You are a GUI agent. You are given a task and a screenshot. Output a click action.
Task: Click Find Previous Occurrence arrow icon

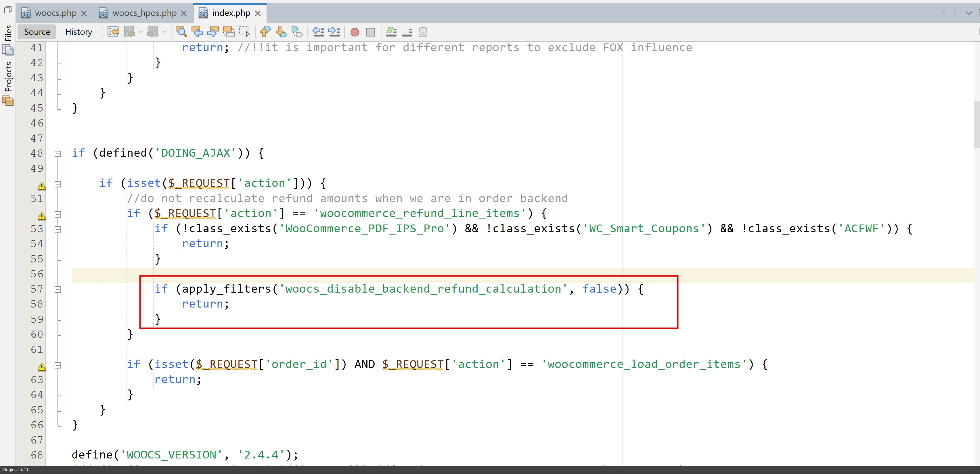coord(197,32)
